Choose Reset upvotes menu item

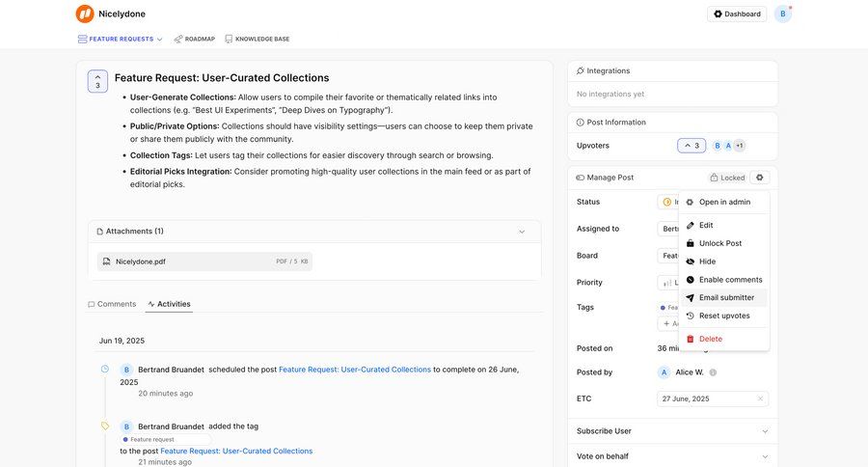point(723,316)
